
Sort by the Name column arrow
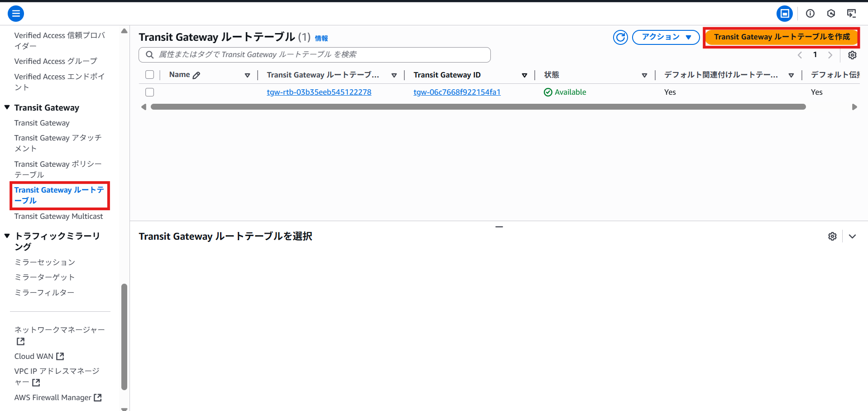point(247,75)
